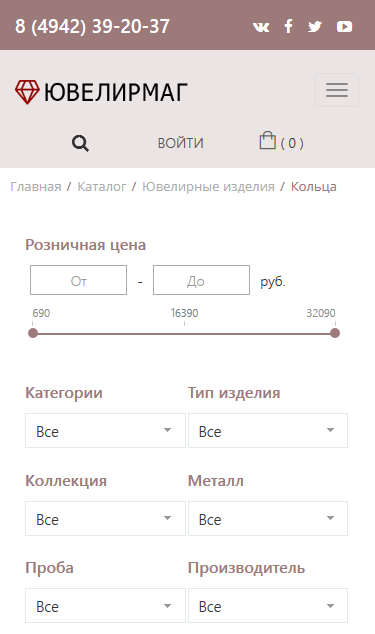375x634 pixels.
Task: Click the cart item count ( 0 )
Action: [x=292, y=143]
